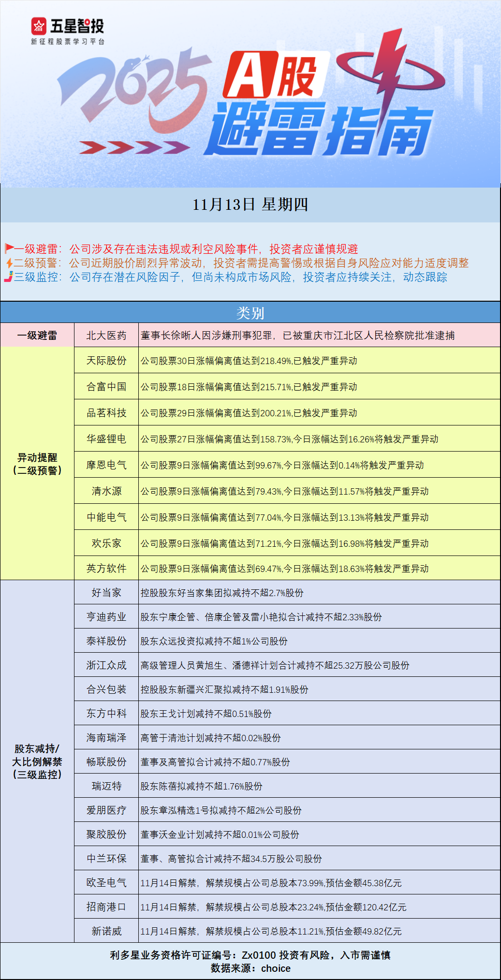Screen dimensions: 501x980
Task: Click stock name 清水源
Action: pos(106,491)
